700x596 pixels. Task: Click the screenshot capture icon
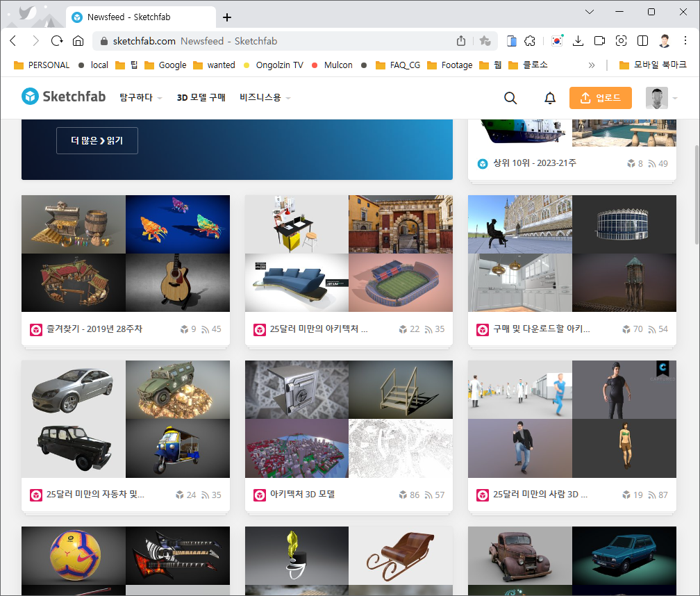(621, 41)
